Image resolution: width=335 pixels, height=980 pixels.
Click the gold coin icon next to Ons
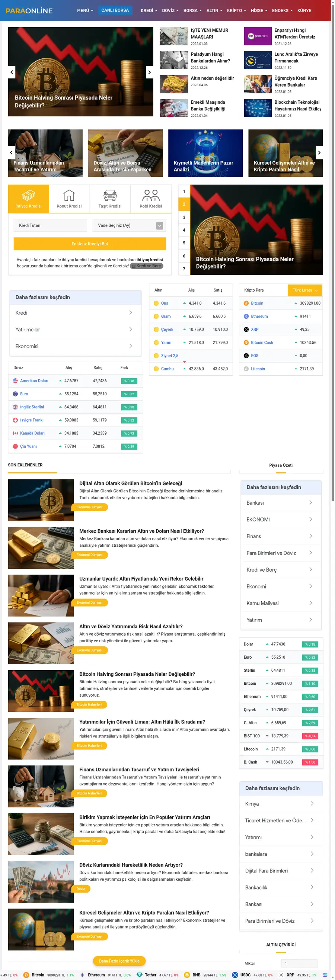(156, 303)
